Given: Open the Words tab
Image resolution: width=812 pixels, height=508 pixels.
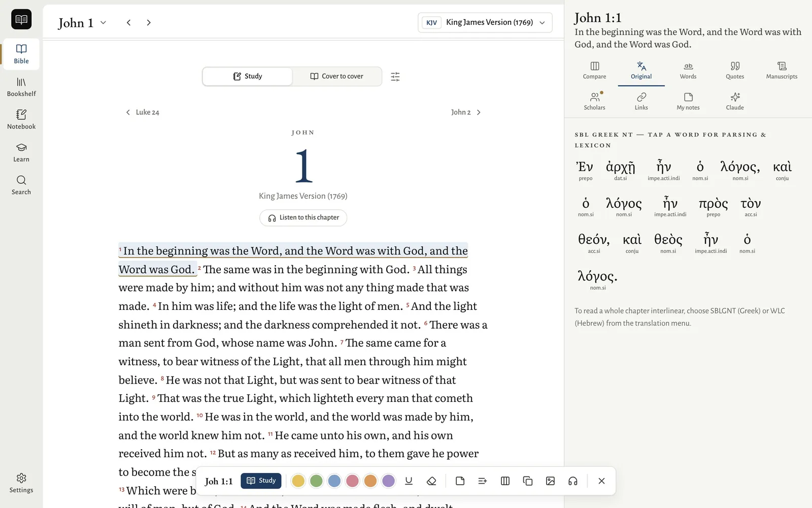Looking at the screenshot, I should [688, 71].
